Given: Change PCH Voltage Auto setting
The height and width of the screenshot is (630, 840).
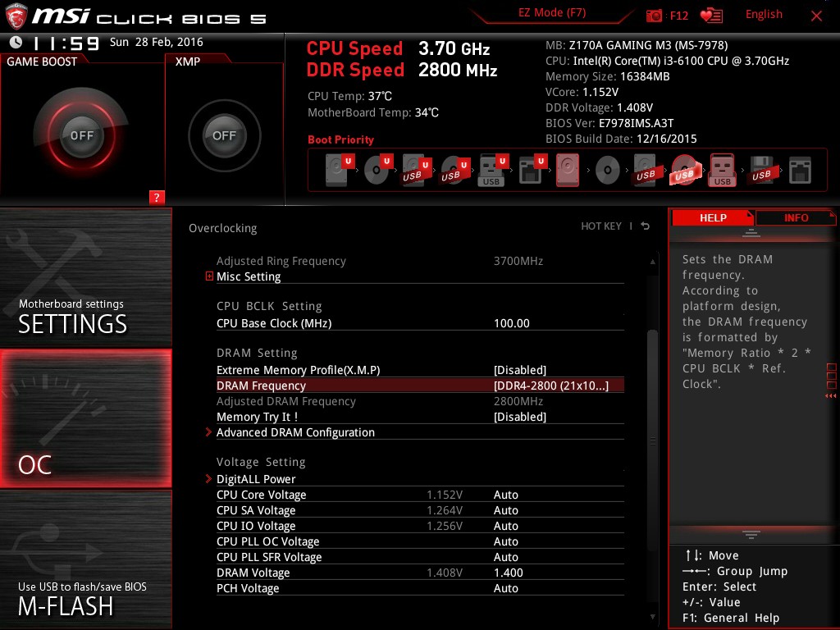Looking at the screenshot, I should [x=505, y=588].
